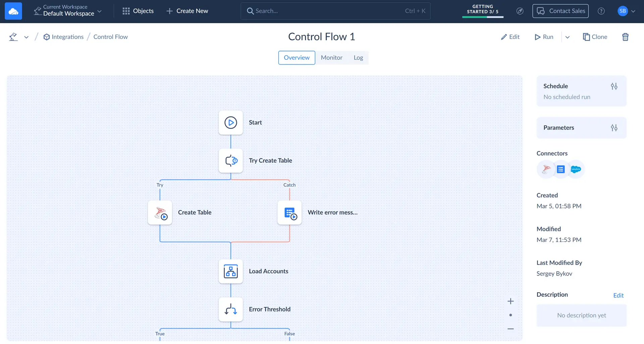Image resolution: width=644 pixels, height=344 pixels.
Task: Open Schedule settings sliders icon
Action: (x=614, y=86)
